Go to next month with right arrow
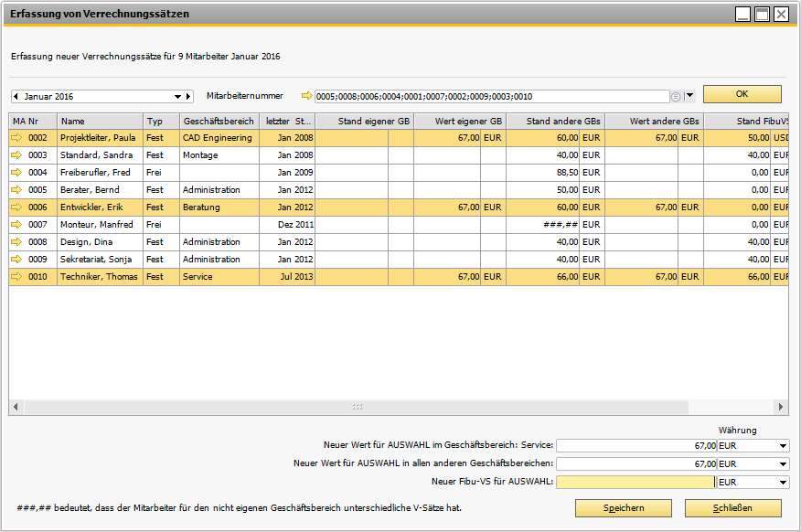The image size is (801, 532). (188, 96)
